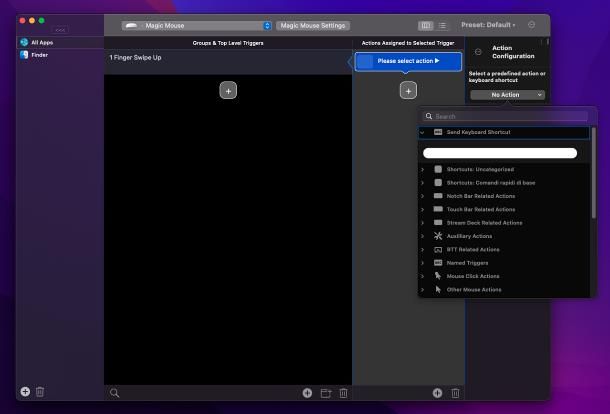
Task: Expand Shortcuts: Uncategorized chevron
Action: (x=422, y=169)
